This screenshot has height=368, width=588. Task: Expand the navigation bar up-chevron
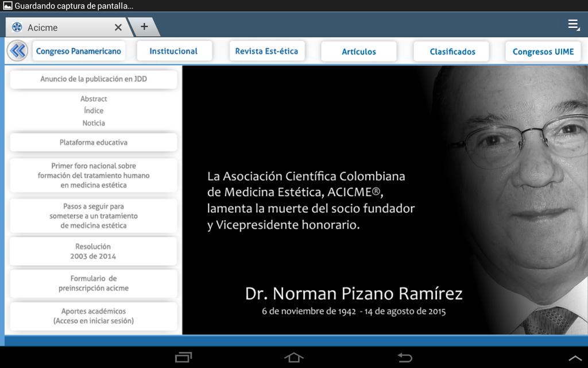[575, 358]
